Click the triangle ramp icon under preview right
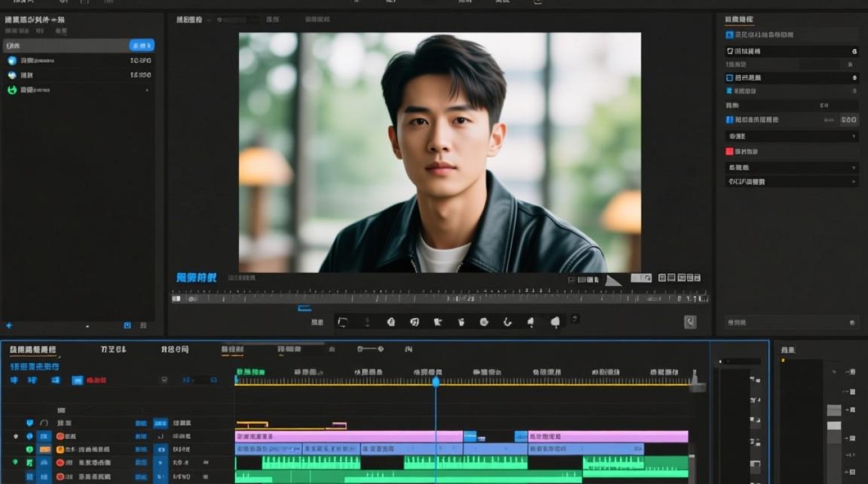Image resolution: width=868 pixels, height=484 pixels. tap(613, 280)
